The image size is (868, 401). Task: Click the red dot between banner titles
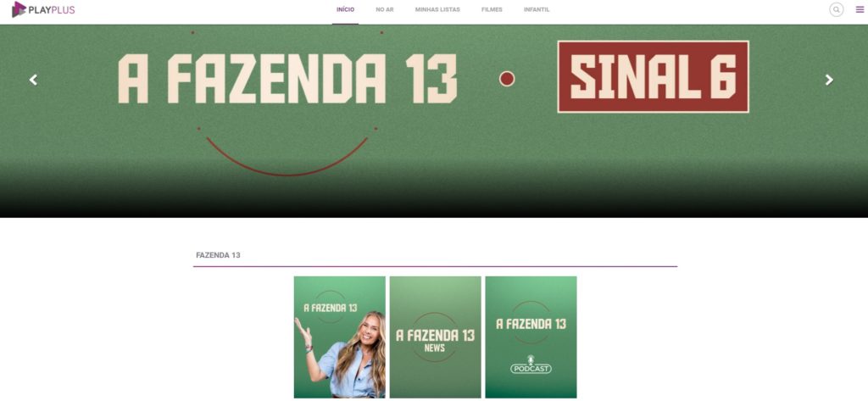(507, 79)
